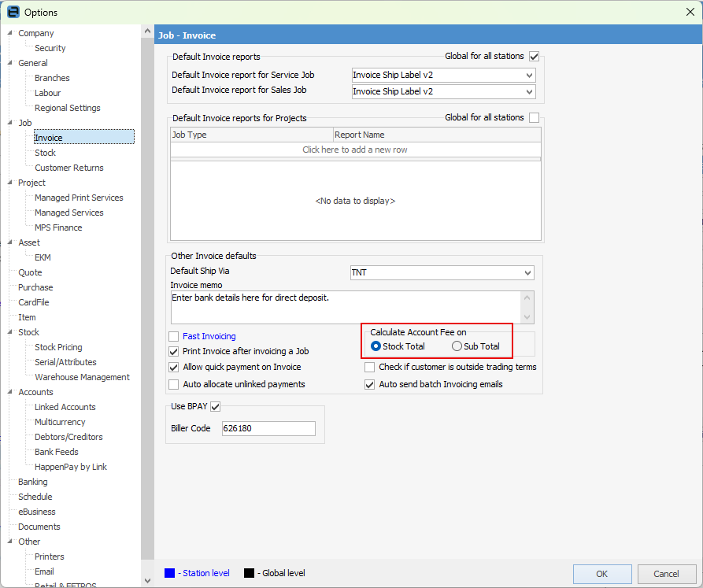Select Stock Pricing in the tree
Screen dimensions: 703x588
[58, 347]
